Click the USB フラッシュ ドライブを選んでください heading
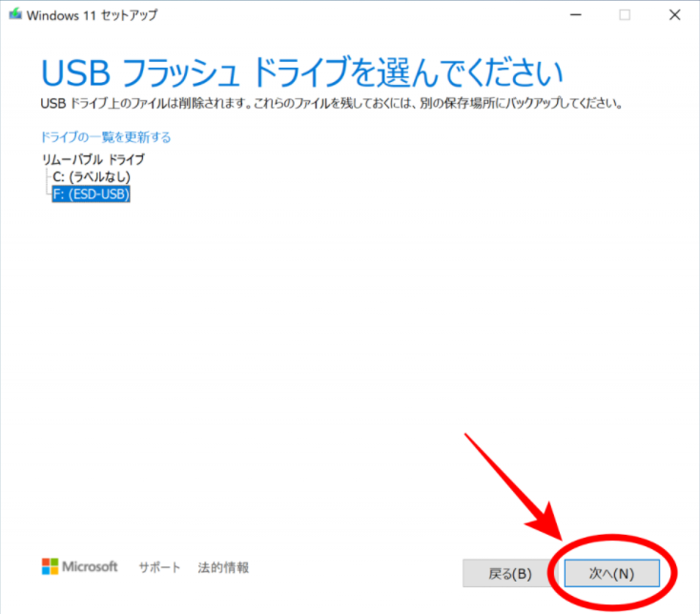700x614 pixels. (301, 72)
